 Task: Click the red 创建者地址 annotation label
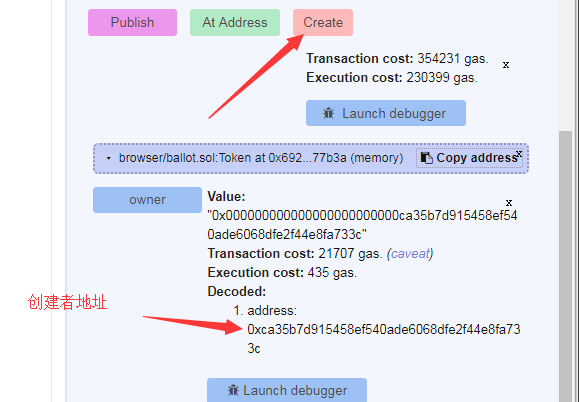point(67,302)
